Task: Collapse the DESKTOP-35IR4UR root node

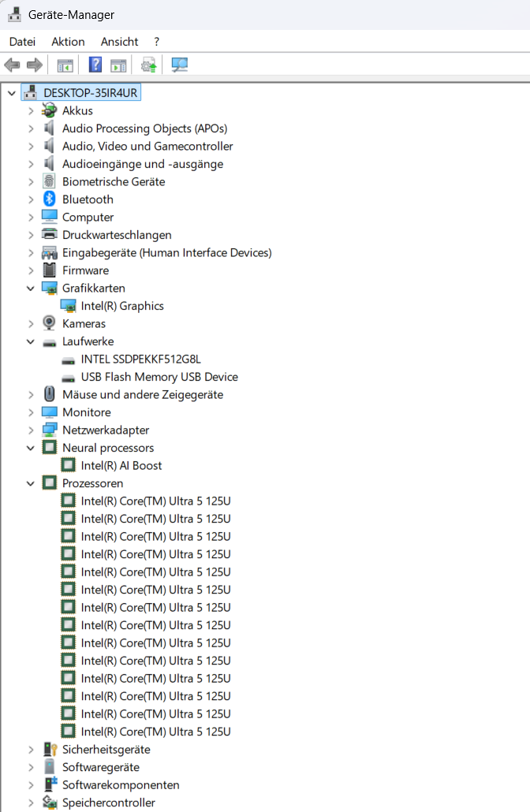Action: [12, 93]
